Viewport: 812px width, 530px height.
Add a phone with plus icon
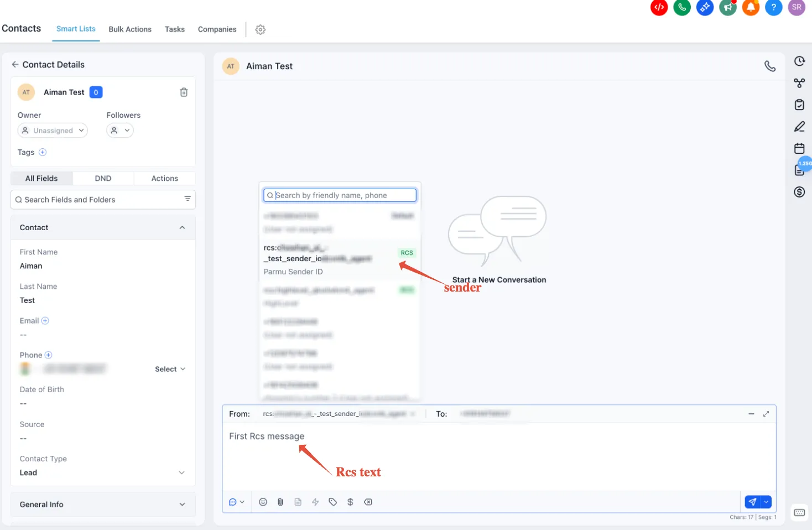(x=48, y=355)
